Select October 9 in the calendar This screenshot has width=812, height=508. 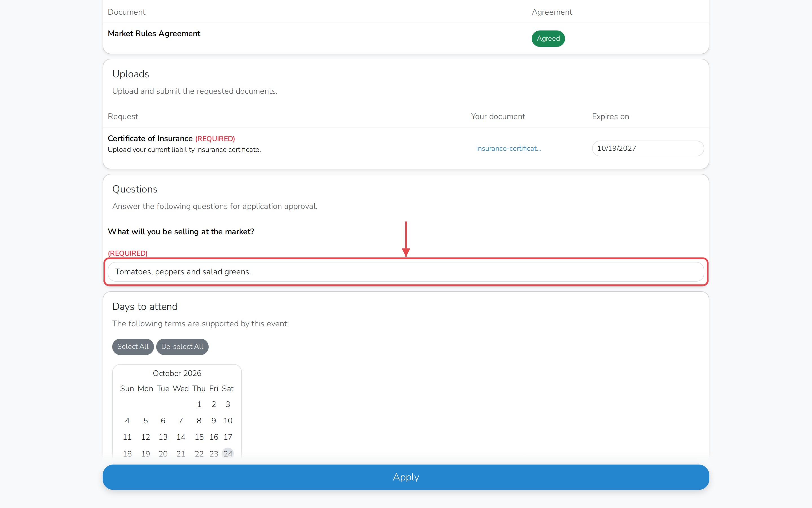pyautogui.click(x=214, y=421)
